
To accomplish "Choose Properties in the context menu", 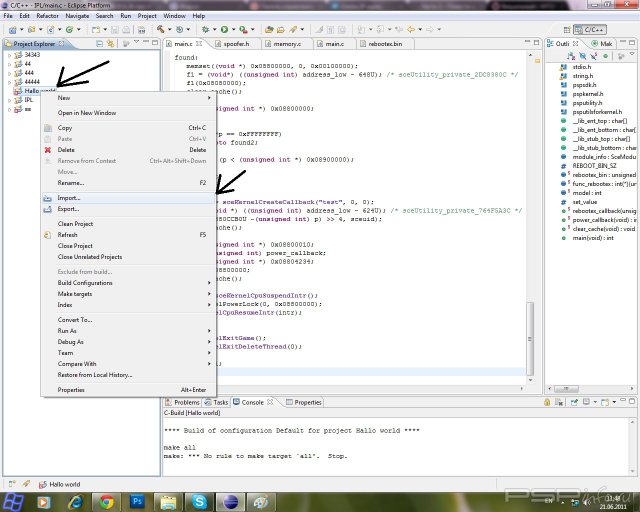I will click(71, 389).
